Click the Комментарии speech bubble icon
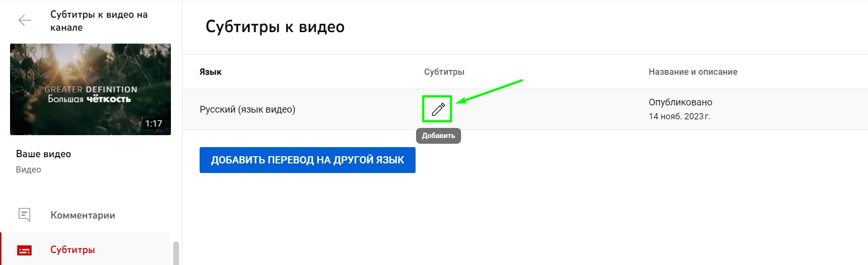The image size is (868, 265). click(x=24, y=215)
